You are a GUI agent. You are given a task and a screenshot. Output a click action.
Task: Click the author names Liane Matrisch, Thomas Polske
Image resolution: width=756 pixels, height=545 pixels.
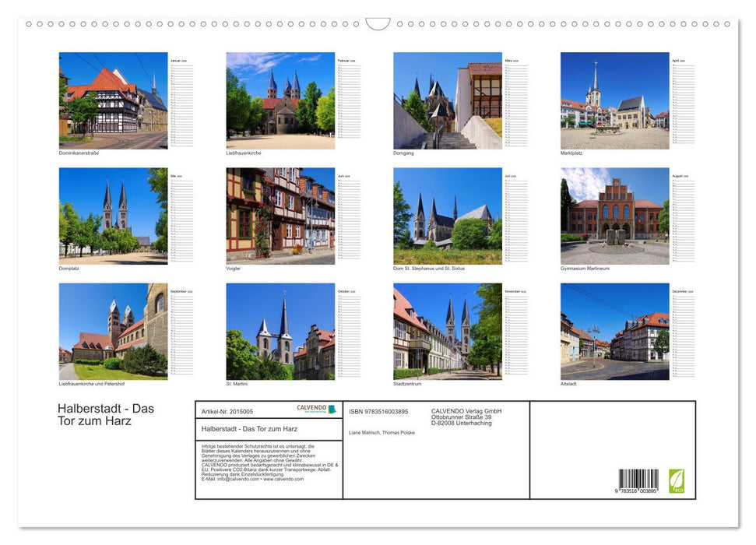(x=382, y=432)
